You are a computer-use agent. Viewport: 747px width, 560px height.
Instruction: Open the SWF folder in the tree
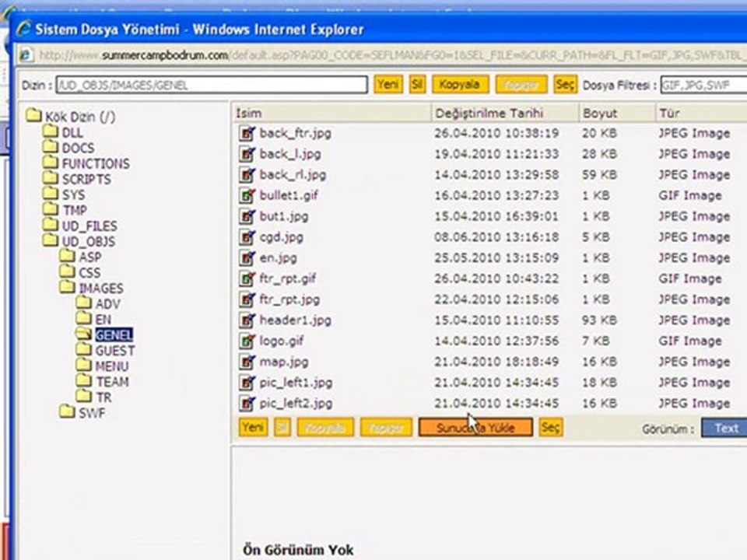[92, 413]
